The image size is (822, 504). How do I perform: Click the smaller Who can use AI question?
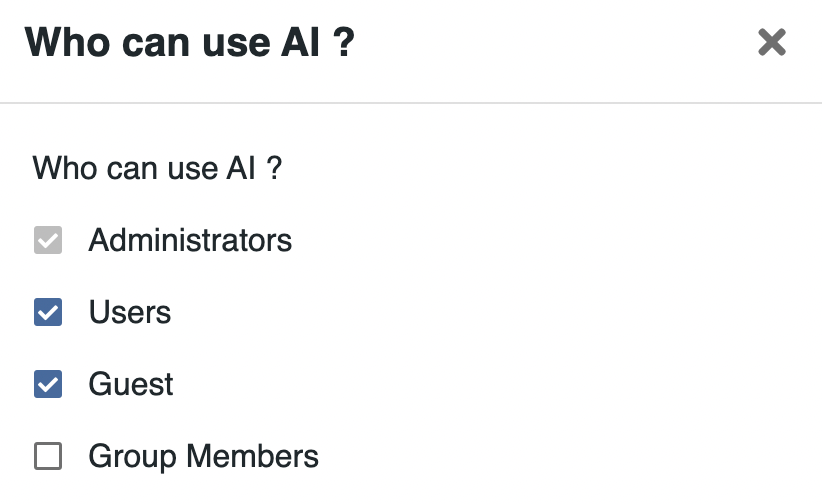coord(157,168)
